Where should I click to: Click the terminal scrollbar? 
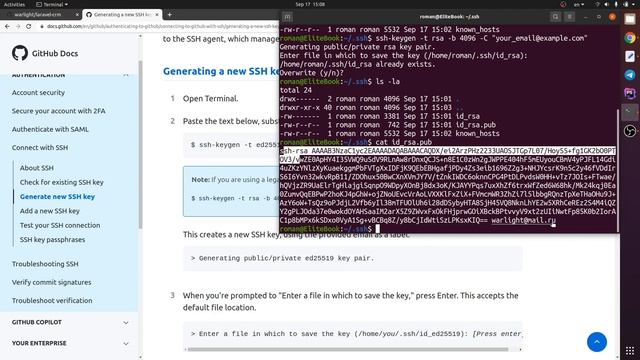coord(617,170)
